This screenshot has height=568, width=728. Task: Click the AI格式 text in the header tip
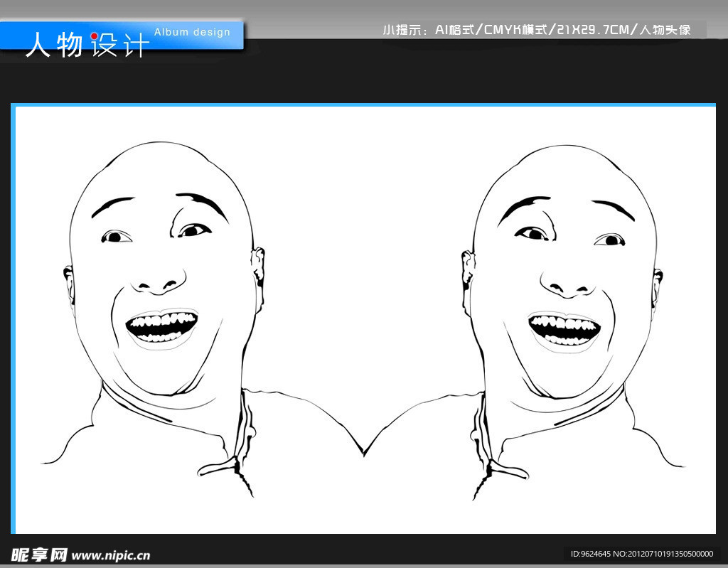(454, 30)
